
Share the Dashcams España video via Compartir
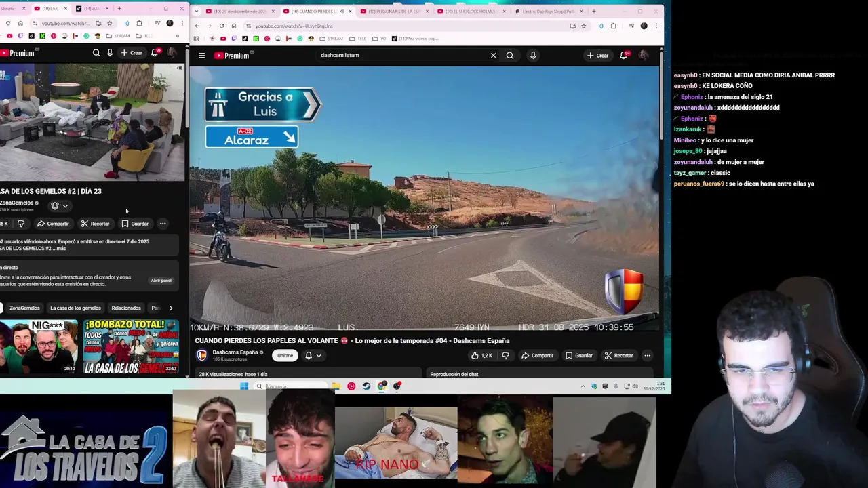(x=537, y=355)
